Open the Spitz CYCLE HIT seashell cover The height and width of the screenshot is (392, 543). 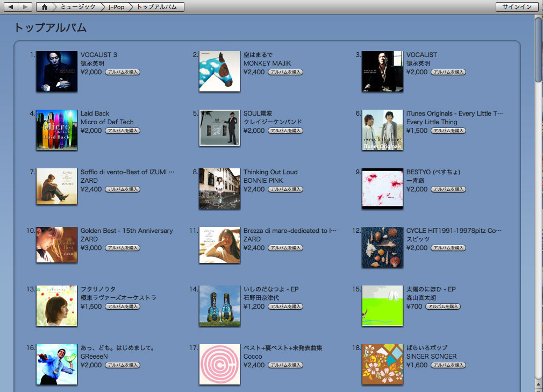(x=382, y=247)
